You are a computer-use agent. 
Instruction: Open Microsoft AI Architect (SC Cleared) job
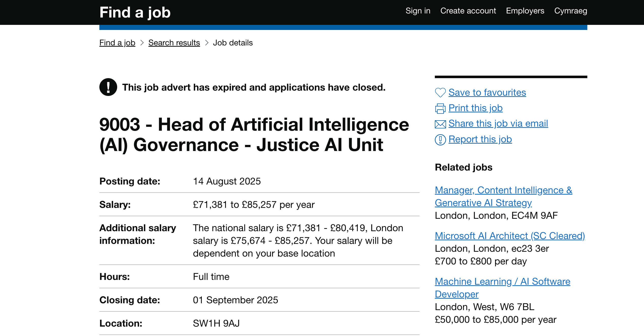click(x=510, y=236)
